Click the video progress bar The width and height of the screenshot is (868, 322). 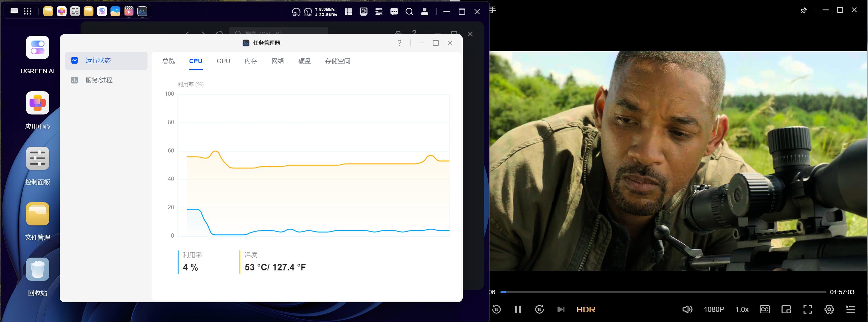[663, 292]
